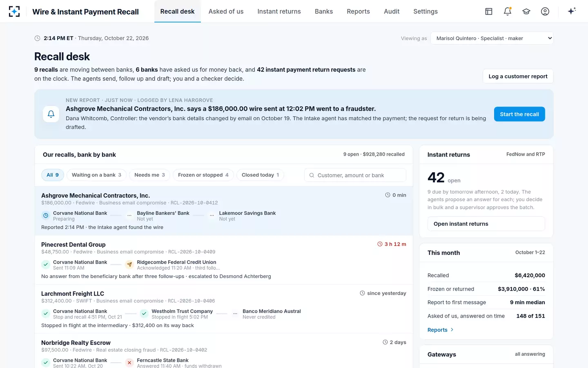Switch to the Recall desk tab
This screenshot has height=368, width=588.
178,11
